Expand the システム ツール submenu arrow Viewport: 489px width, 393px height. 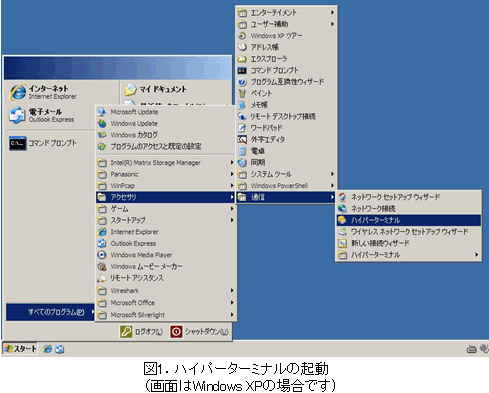click(332, 174)
